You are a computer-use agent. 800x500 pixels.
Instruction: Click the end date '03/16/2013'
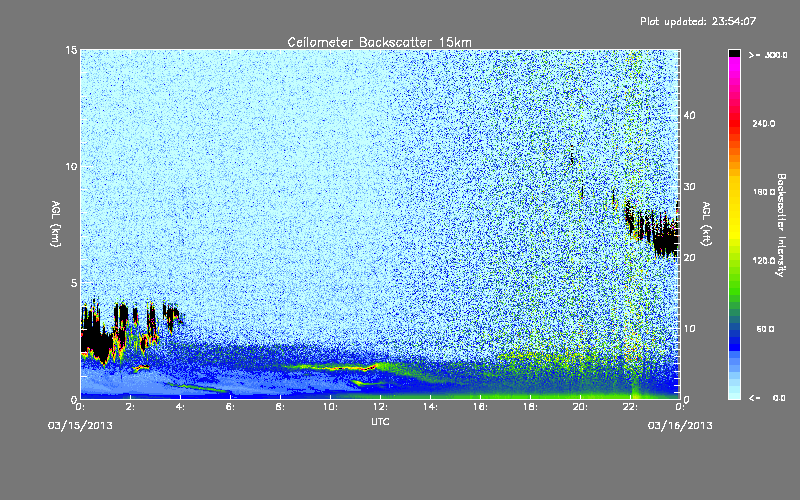680,426
